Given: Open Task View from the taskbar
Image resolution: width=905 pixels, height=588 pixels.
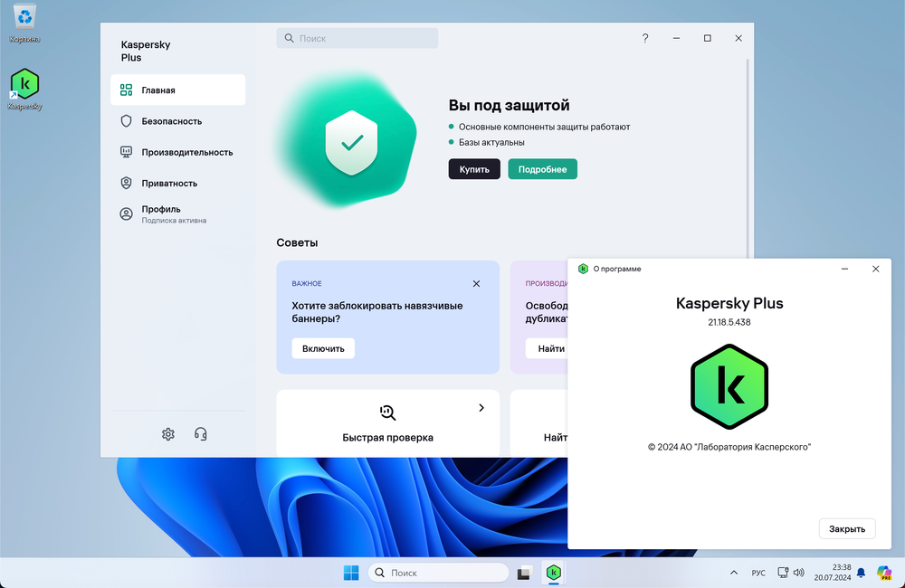Looking at the screenshot, I should click(x=523, y=573).
